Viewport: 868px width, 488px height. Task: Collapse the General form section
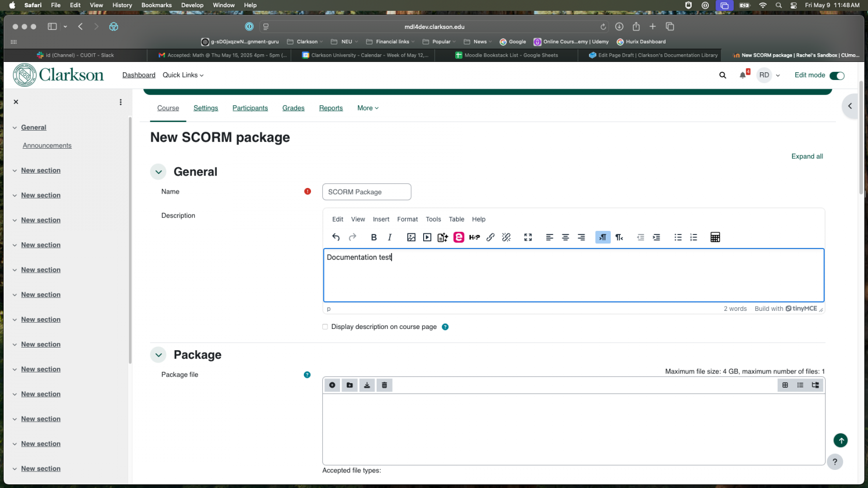tap(159, 172)
